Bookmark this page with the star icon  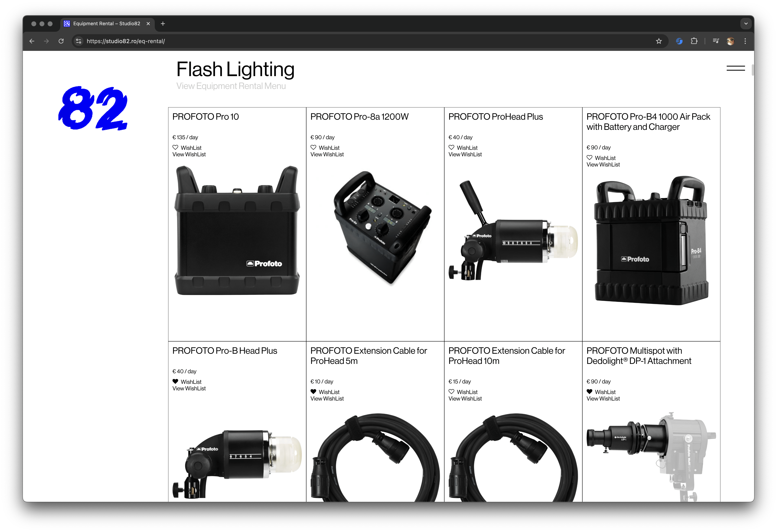pos(659,41)
